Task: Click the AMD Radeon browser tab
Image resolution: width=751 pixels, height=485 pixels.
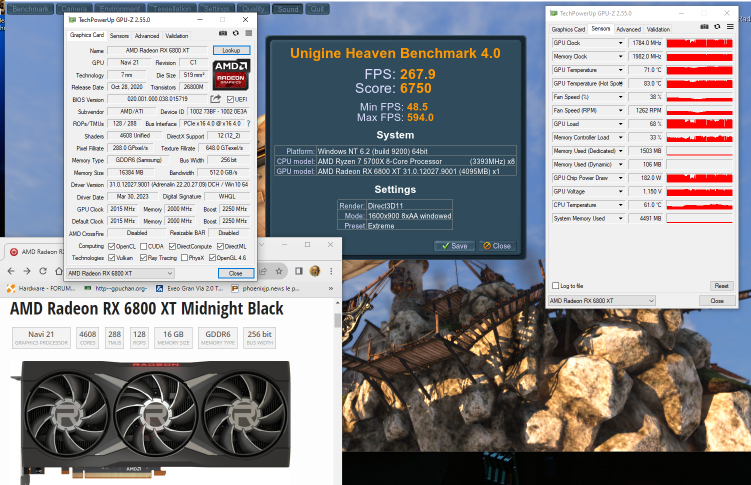Action: (36, 252)
